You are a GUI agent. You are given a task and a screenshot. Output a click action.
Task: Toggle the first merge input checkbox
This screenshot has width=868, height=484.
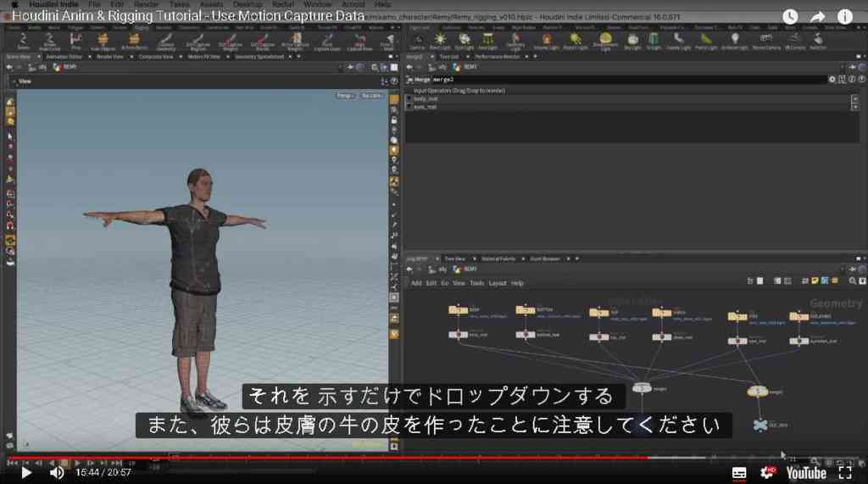409,98
